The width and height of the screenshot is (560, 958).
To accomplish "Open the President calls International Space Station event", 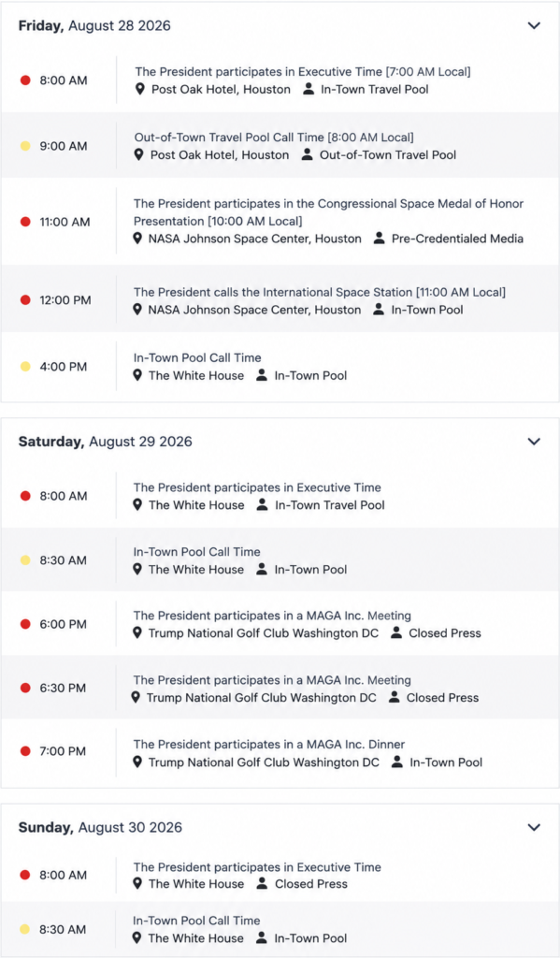I will 320,292.
